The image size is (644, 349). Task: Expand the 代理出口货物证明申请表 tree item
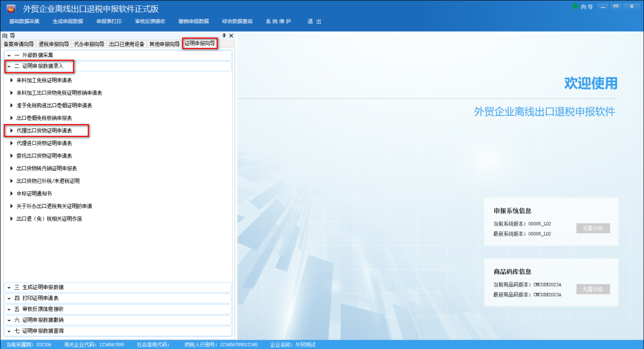pyautogui.click(x=11, y=131)
